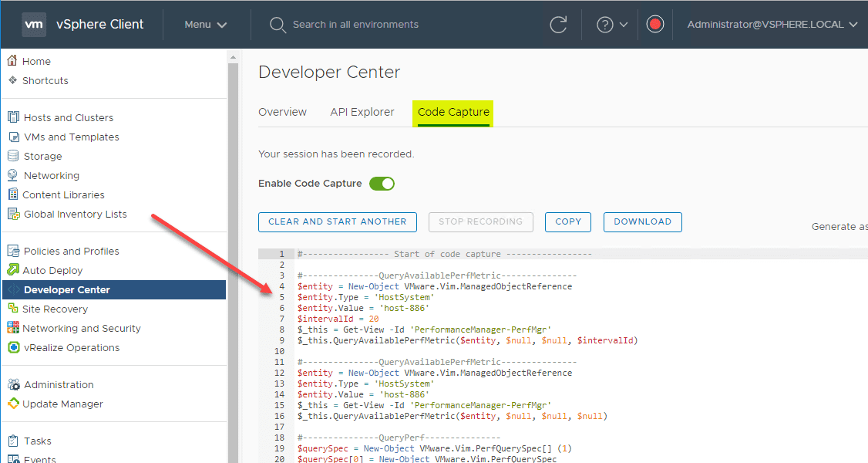Viewport: 868px width, 463px height.
Task: Open Administrator@VSPHERE.LOCAL user dropdown
Action: 772,25
